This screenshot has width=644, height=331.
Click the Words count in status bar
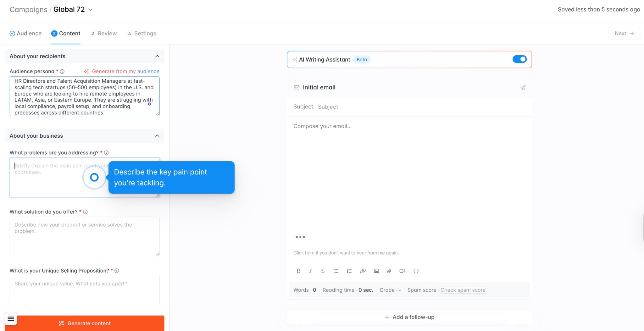tap(305, 290)
